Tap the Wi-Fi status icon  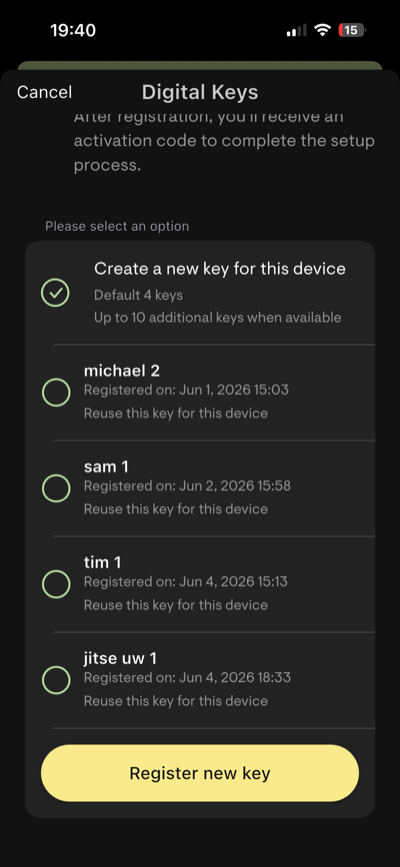322,30
